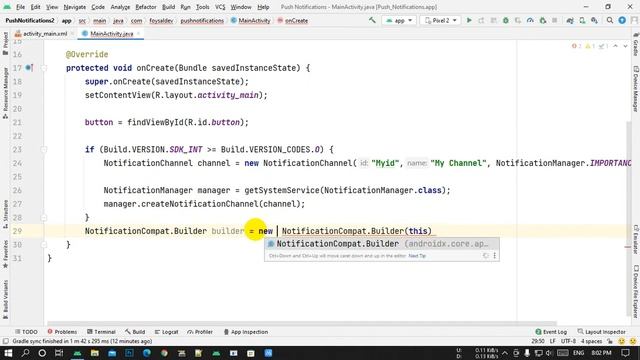This screenshot has width=640, height=360.
Task: Open the profiler gauge icon in toolbar
Action: (x=530, y=20)
